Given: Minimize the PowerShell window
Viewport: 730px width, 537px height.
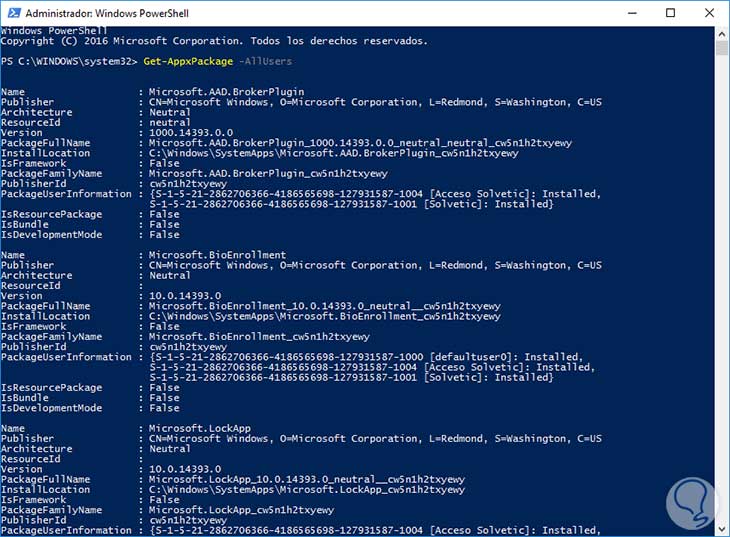Looking at the screenshot, I should pyautogui.click(x=632, y=13).
